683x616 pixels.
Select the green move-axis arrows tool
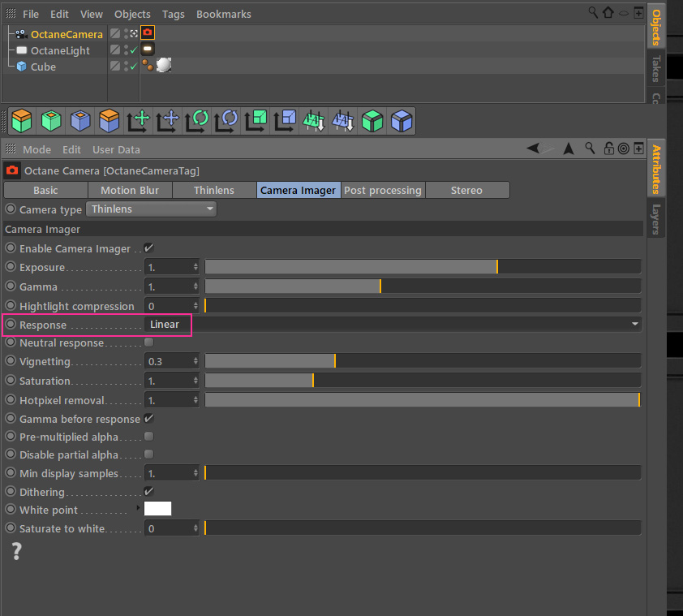(x=139, y=121)
